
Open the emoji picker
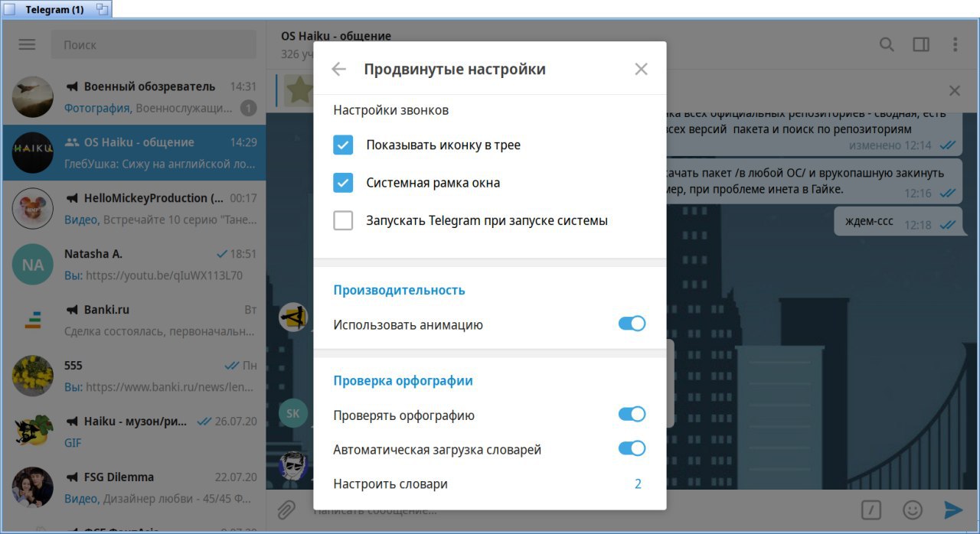912,510
